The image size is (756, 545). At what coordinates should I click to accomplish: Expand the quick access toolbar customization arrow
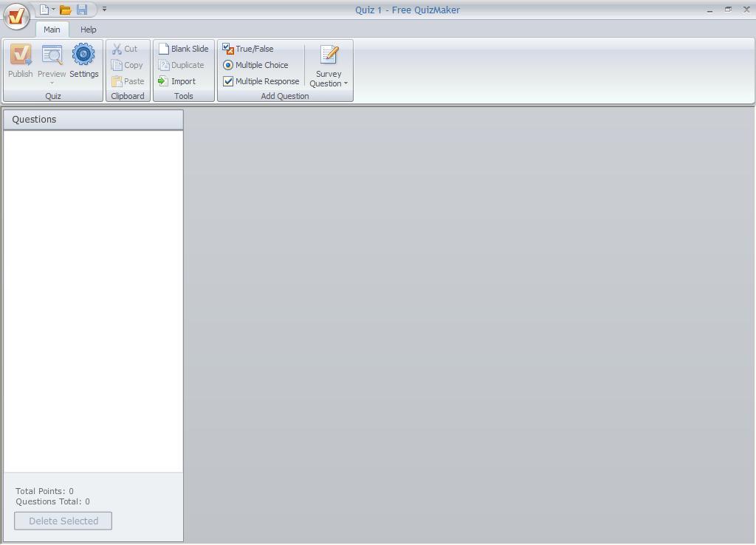104,9
